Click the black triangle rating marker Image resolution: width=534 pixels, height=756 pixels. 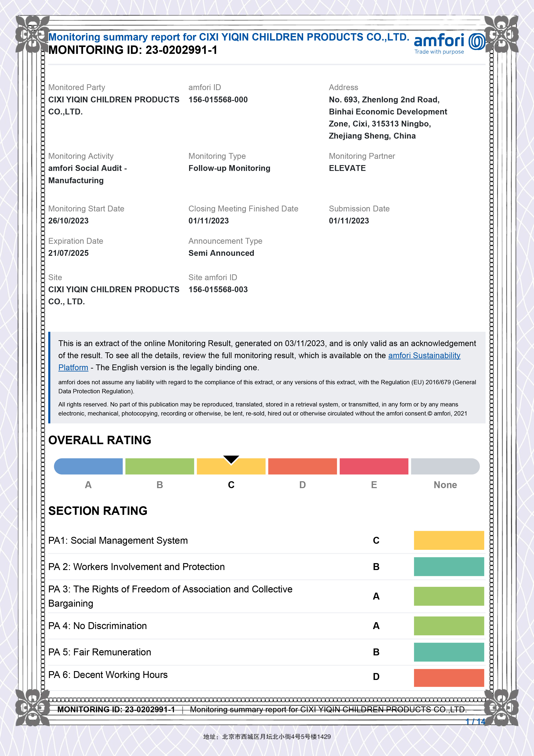click(231, 460)
